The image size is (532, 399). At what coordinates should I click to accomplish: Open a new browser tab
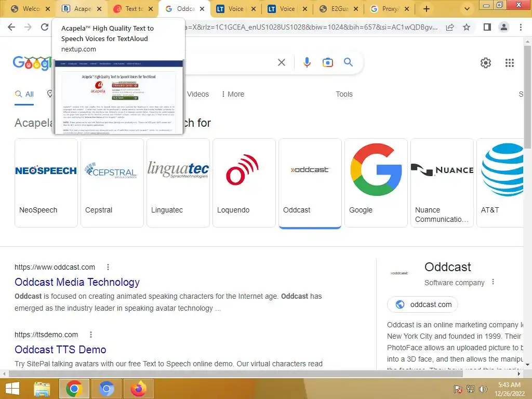pyautogui.click(x=426, y=9)
